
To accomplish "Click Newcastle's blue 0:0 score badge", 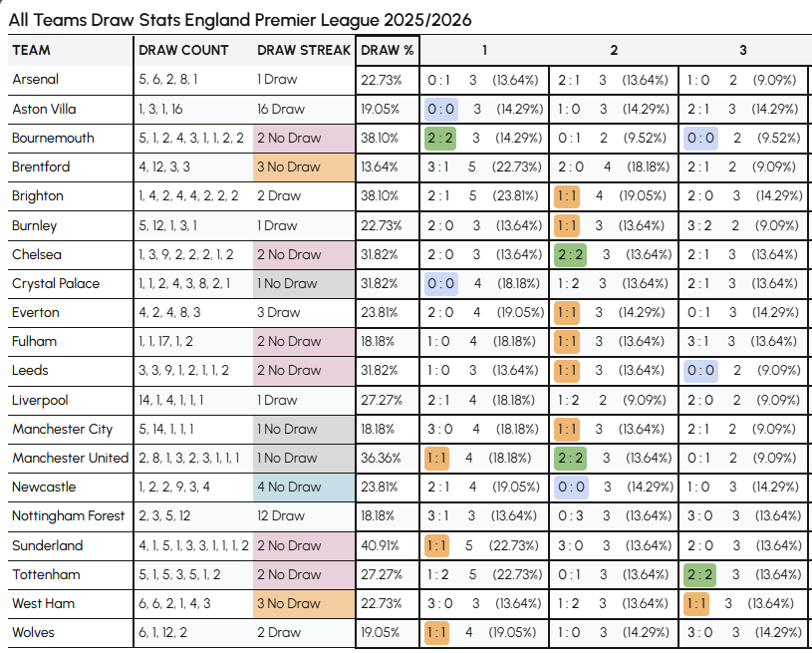I will (570, 487).
